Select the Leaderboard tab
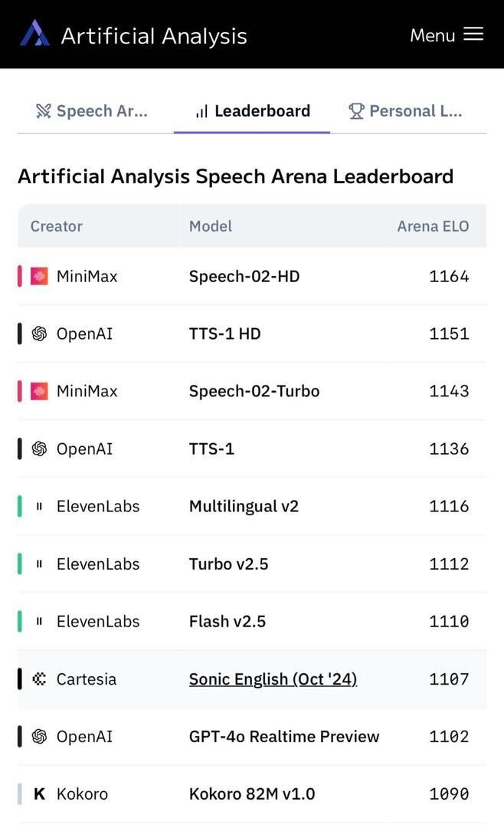The height and width of the screenshot is (828, 504). tap(252, 111)
